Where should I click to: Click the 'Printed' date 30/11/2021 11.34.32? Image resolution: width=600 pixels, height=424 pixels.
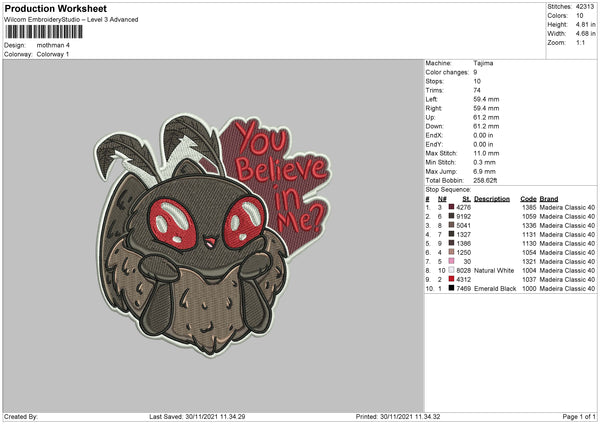point(410,416)
